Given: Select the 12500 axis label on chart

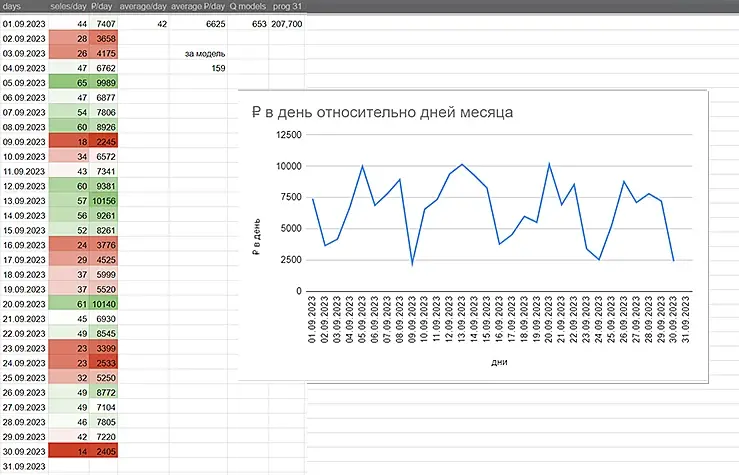Looking at the screenshot, I should (x=288, y=135).
